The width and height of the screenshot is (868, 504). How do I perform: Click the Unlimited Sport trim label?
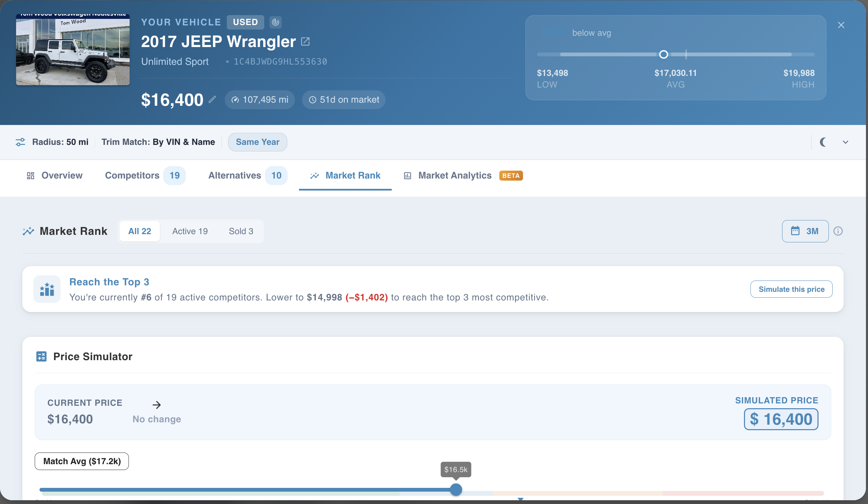[x=175, y=61]
